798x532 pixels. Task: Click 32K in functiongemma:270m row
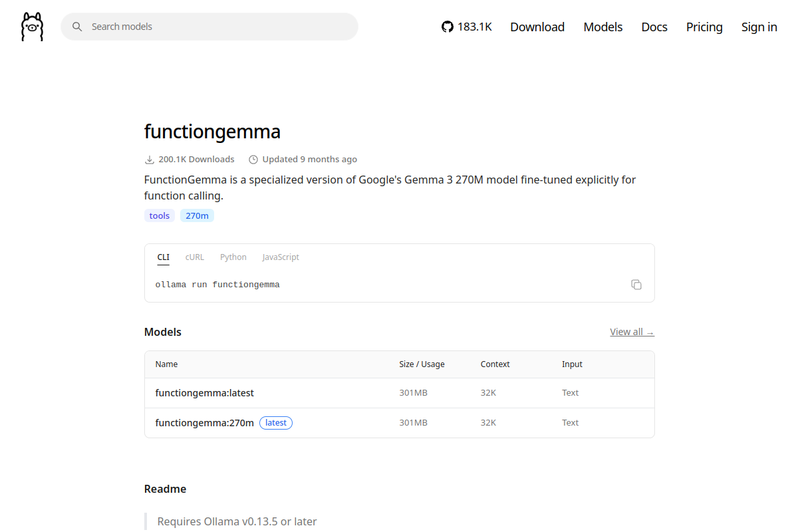(x=488, y=423)
